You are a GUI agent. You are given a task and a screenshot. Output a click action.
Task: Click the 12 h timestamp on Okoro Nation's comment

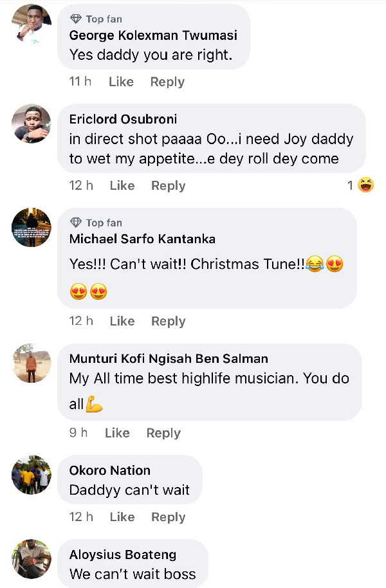81,517
